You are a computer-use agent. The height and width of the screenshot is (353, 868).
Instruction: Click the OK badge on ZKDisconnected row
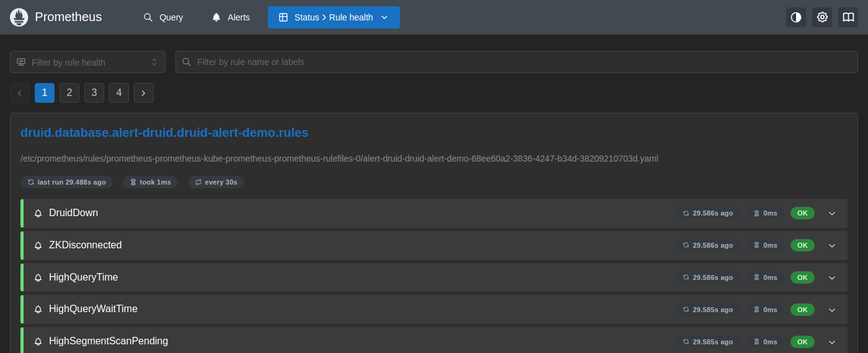click(x=802, y=245)
